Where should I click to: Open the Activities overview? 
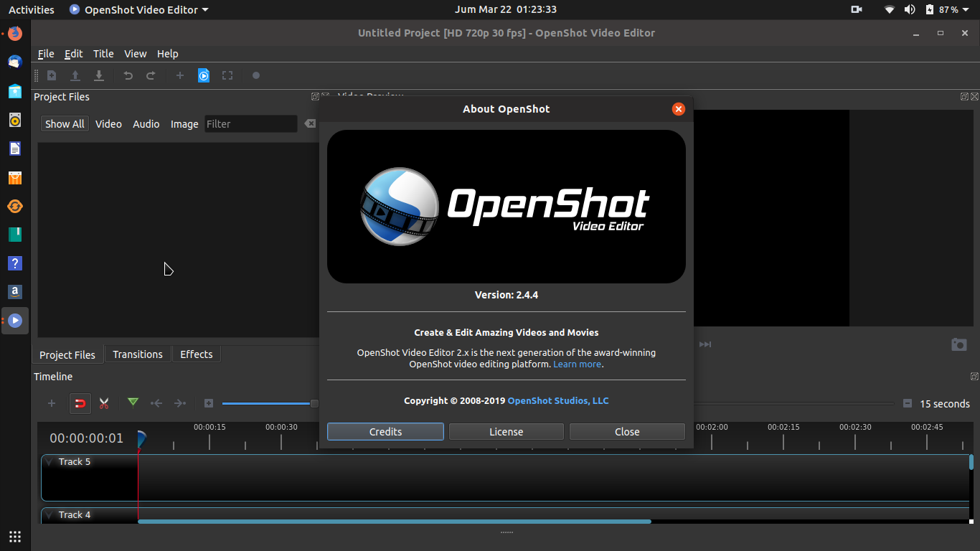click(32, 9)
